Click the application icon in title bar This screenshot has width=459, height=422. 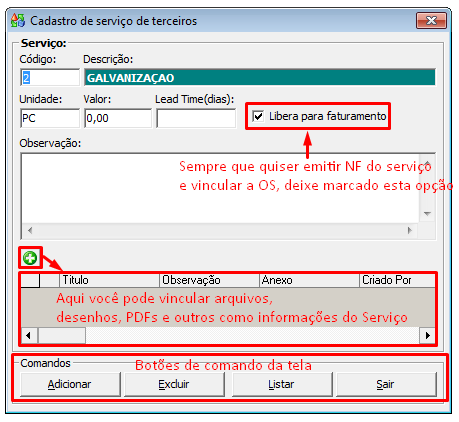point(18,21)
